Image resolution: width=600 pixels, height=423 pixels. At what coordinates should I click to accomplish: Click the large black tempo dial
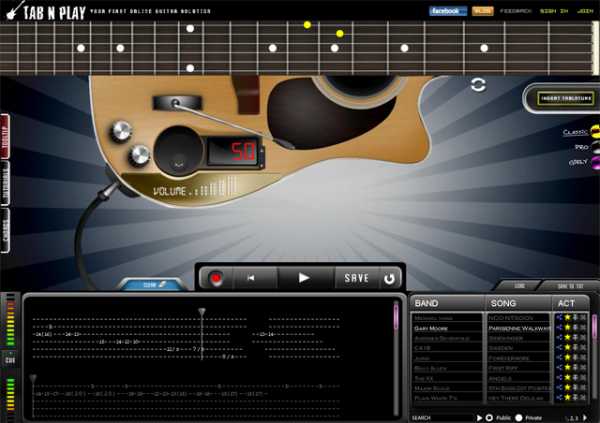(178, 151)
